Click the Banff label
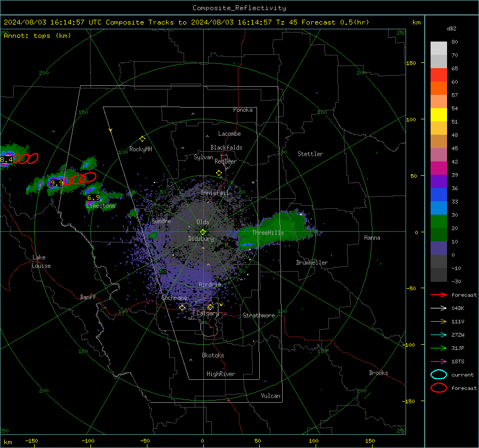Viewport: 479px width, 448px height. (x=88, y=297)
